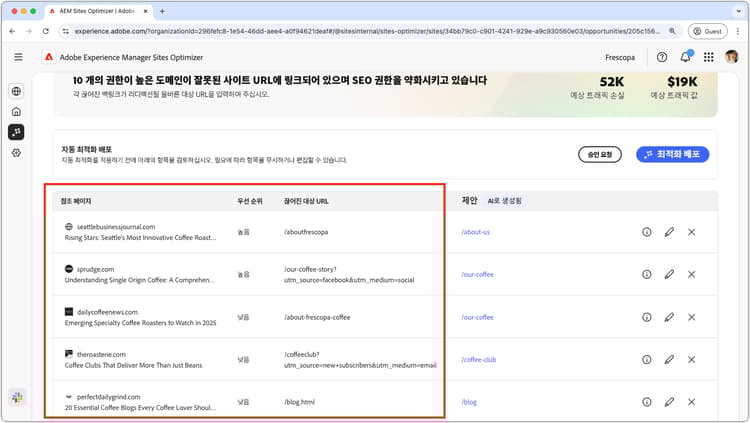Click the 끊어진 대상 URL column header
Screen dimensions: 750x423
(x=306, y=201)
